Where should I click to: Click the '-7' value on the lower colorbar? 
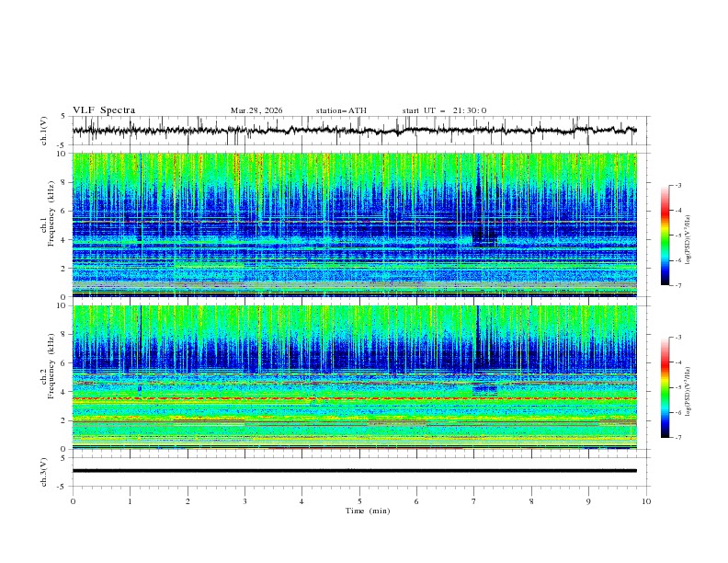(x=677, y=438)
